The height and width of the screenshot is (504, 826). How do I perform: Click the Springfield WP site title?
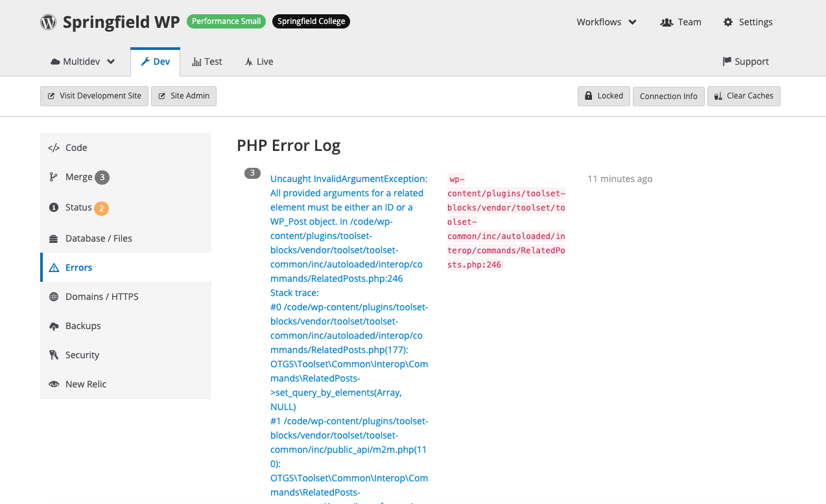coord(121,22)
